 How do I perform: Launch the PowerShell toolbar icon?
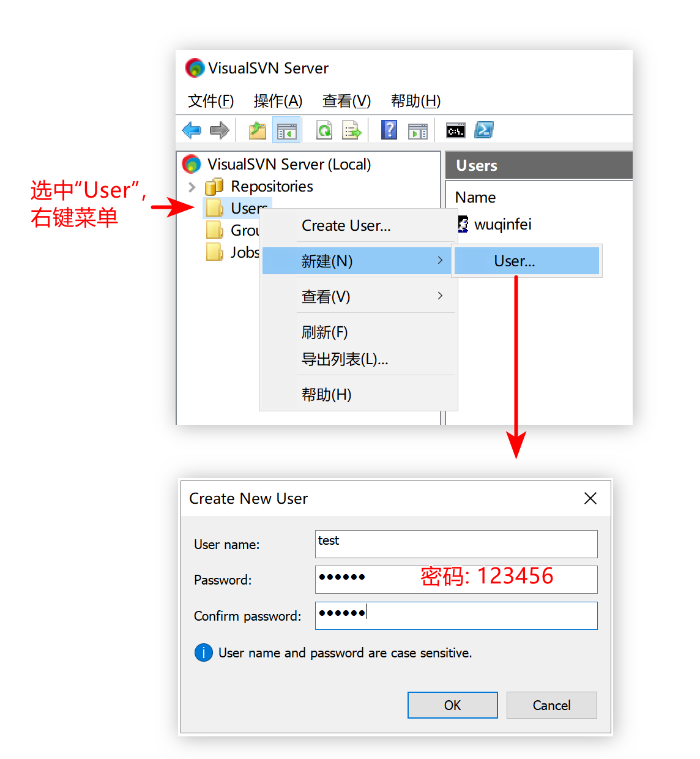[484, 130]
